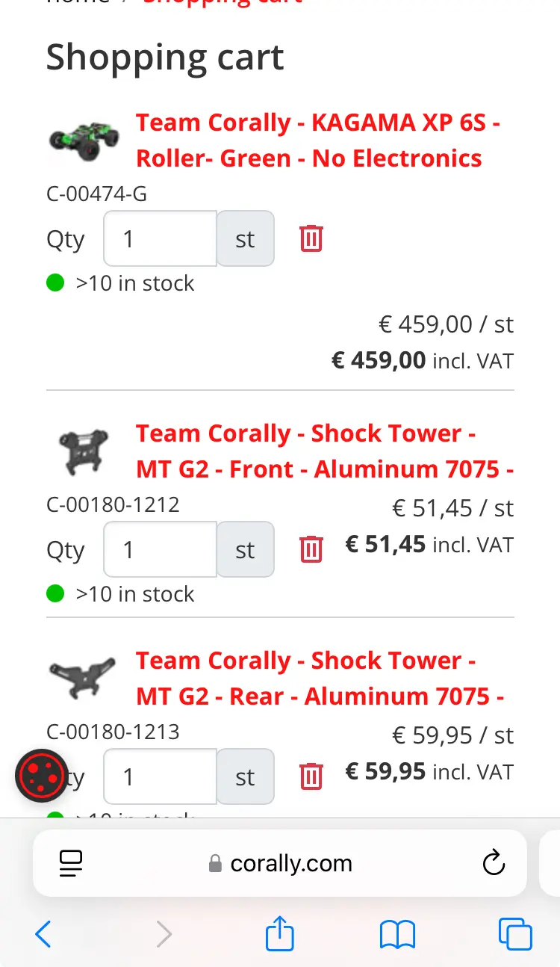Viewport: 560px width, 967px height.
Task: Remove the Rear Shock Tower via trash icon
Action: tap(311, 776)
